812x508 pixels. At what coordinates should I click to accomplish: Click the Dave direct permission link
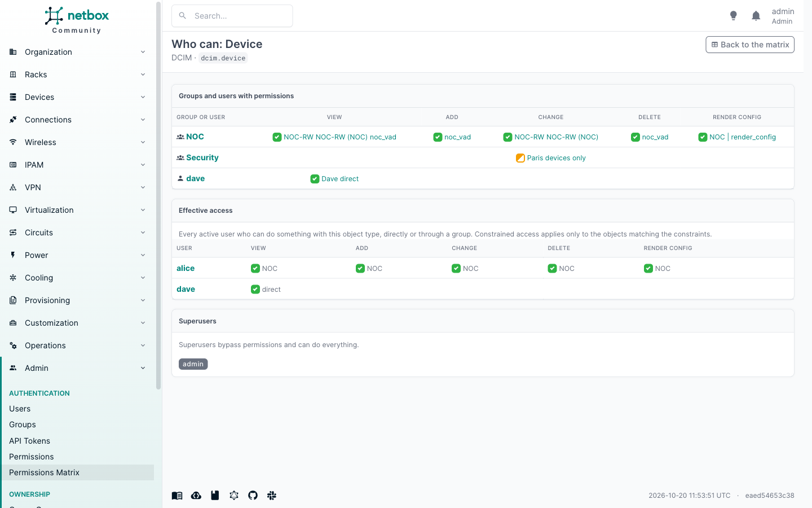click(x=340, y=179)
